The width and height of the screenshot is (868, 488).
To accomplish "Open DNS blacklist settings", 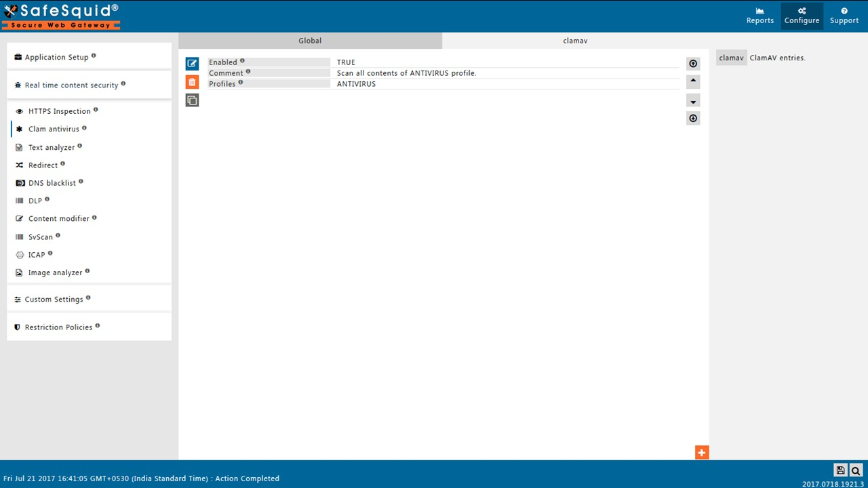I will click(52, 183).
